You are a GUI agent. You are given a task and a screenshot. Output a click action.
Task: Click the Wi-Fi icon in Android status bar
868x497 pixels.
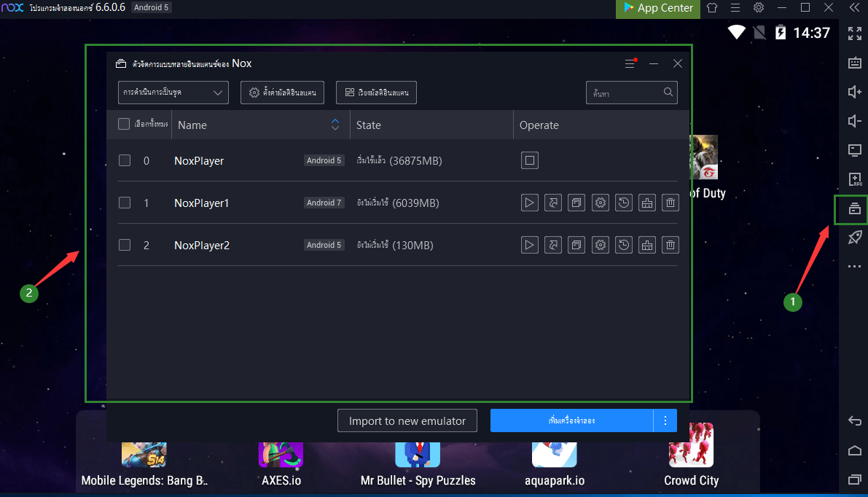(x=736, y=32)
